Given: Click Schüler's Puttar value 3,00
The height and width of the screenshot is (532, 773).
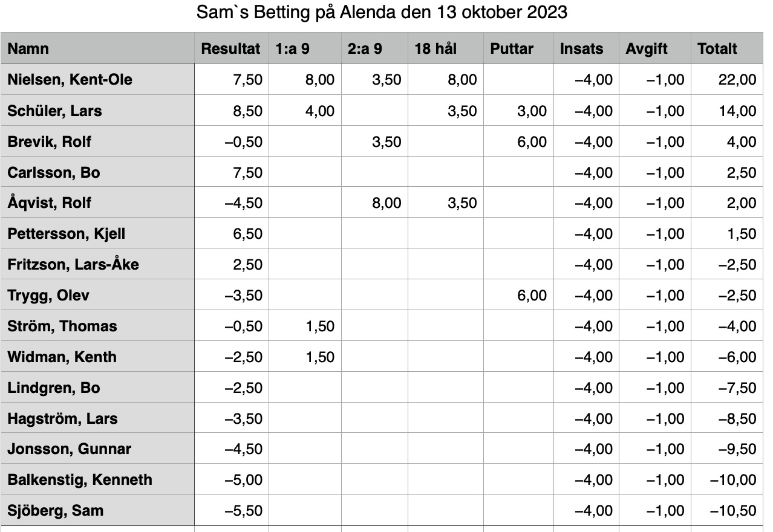Looking at the screenshot, I should click(x=518, y=111).
